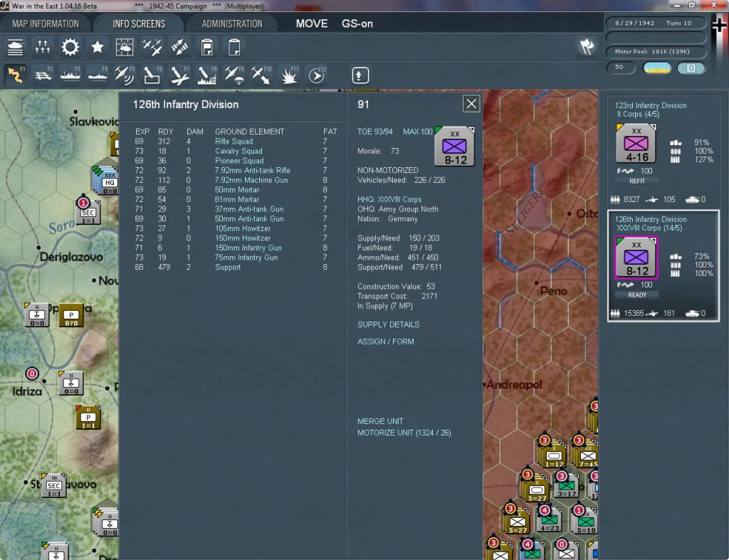Click the ASSIGN / FORM link
Viewport: 729px width, 560px height.
[385, 342]
